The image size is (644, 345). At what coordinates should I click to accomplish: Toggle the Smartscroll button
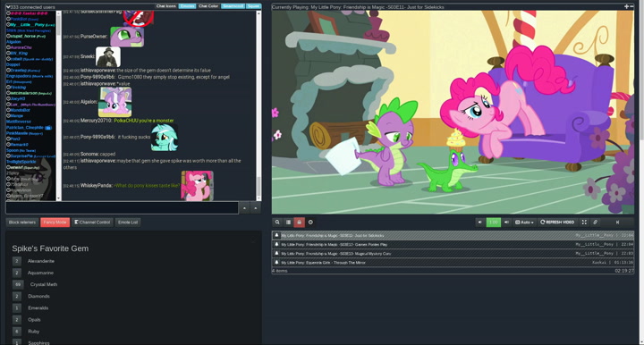(233, 6)
